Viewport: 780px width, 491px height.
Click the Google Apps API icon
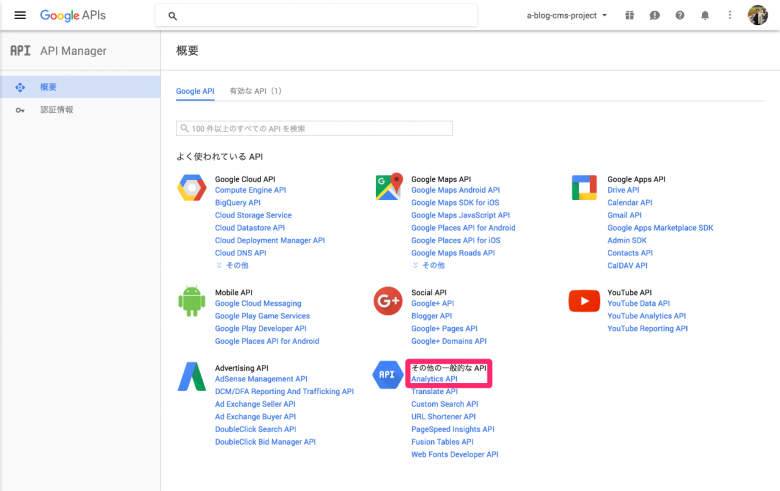click(x=584, y=188)
